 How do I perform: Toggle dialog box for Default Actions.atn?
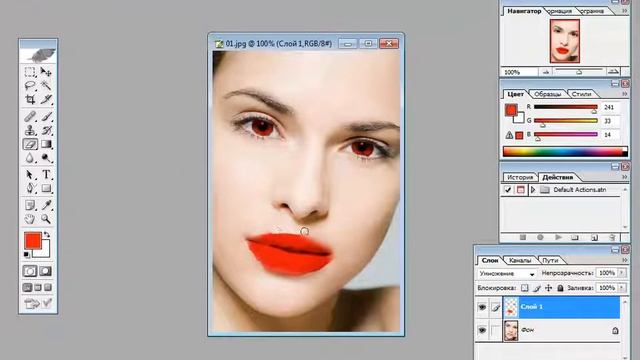coord(520,190)
